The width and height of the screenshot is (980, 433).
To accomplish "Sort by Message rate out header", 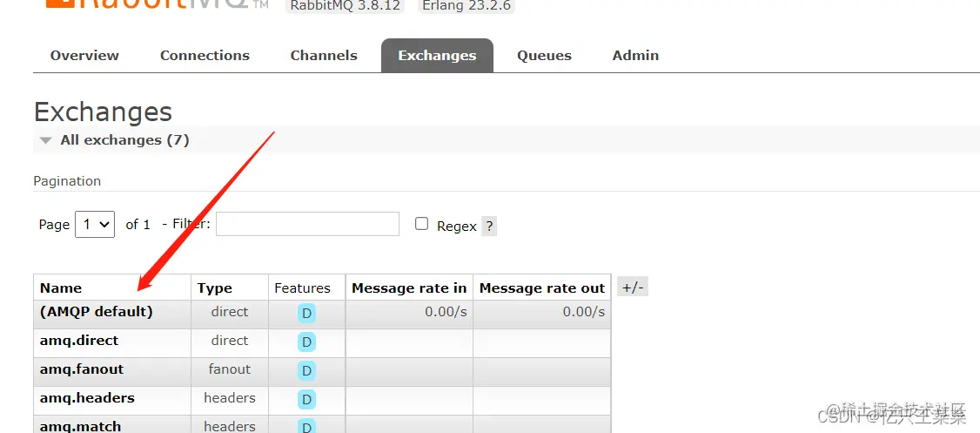I will coord(542,288).
